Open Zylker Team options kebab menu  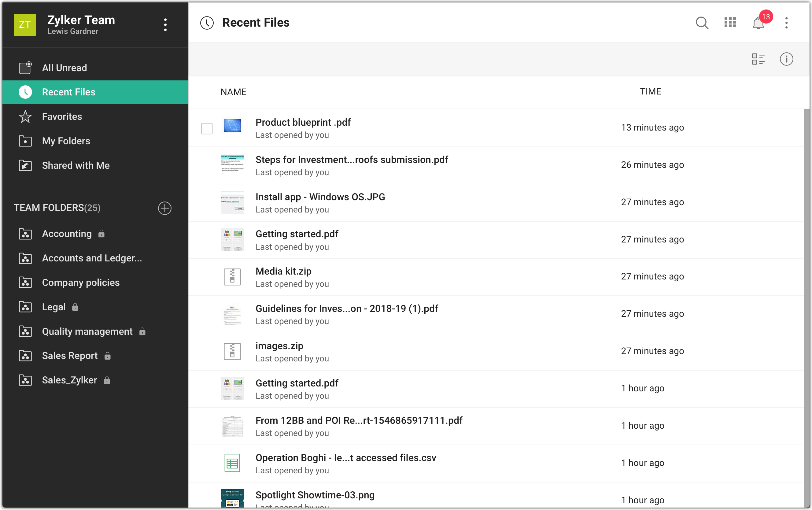(x=165, y=25)
